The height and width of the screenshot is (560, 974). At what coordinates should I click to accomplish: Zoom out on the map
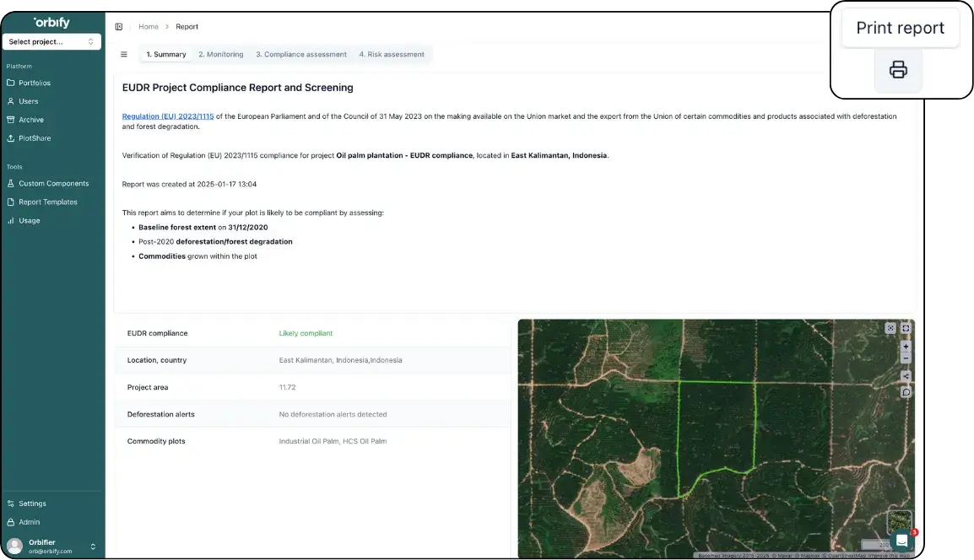[906, 358]
